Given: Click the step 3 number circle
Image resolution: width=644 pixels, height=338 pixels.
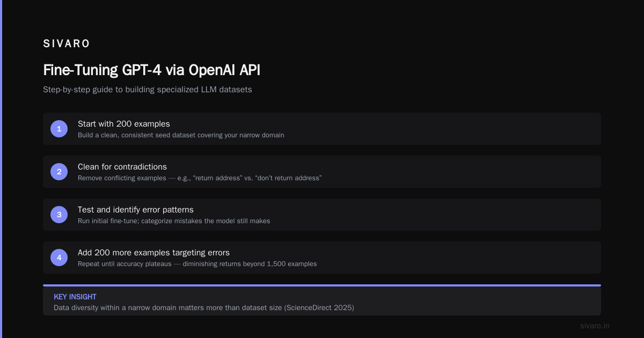Looking at the screenshot, I should (x=59, y=215).
